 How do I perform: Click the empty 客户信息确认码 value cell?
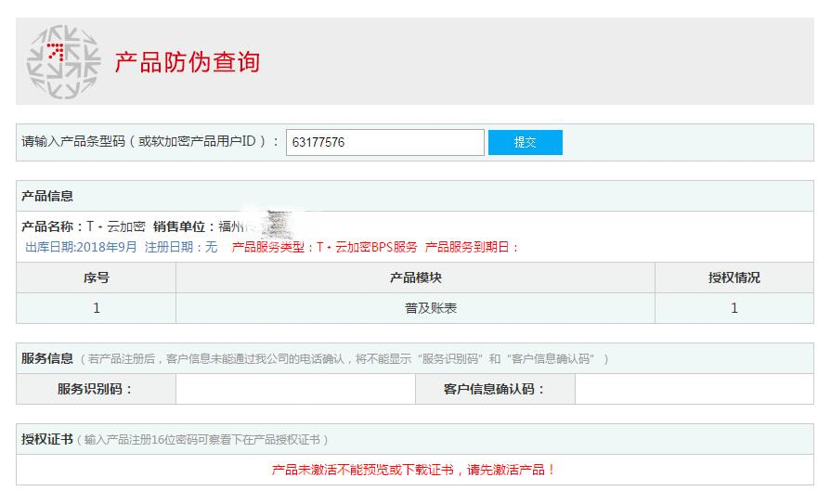(695, 389)
